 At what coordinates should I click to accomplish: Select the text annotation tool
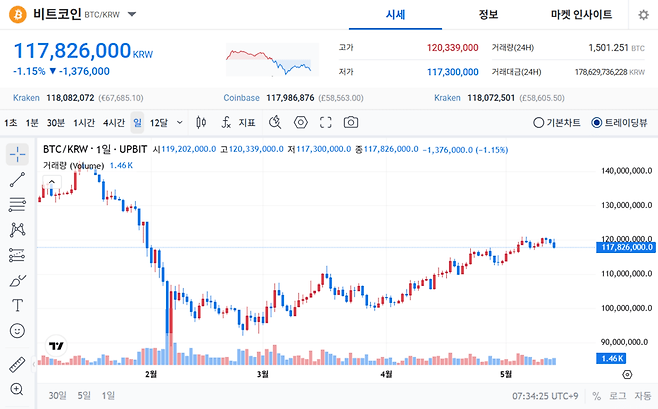pyautogui.click(x=17, y=305)
